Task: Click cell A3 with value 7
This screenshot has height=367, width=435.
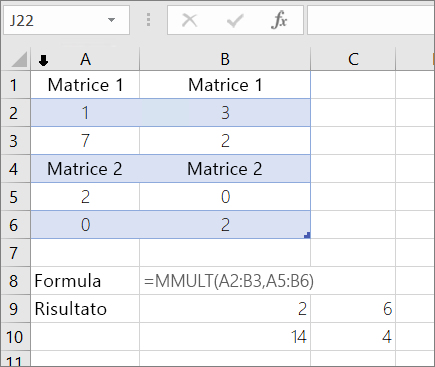Action: (85, 141)
